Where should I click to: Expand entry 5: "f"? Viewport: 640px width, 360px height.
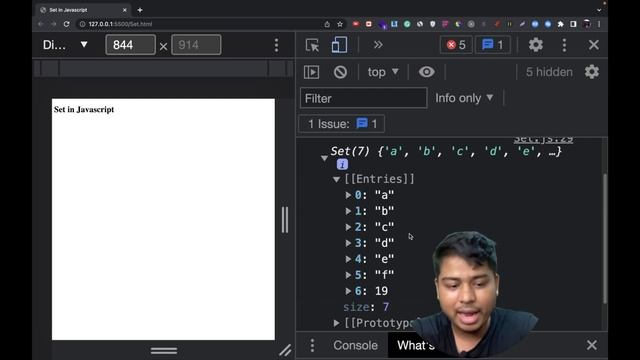tap(348, 275)
